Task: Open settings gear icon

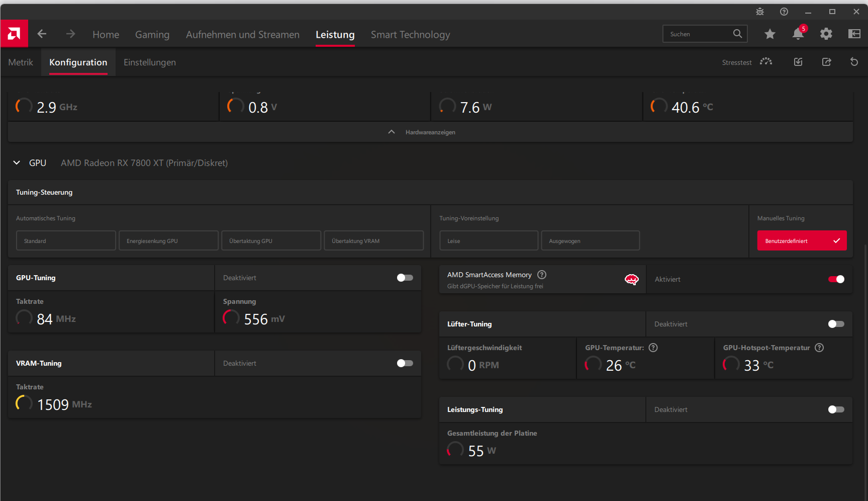Action: (826, 34)
